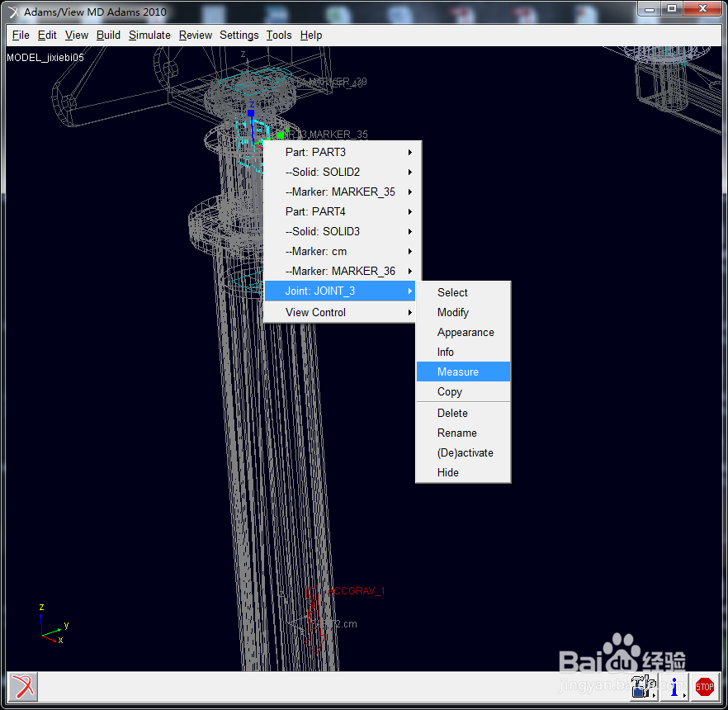Open the Simulate menu
This screenshot has height=710, width=728.
pos(149,35)
